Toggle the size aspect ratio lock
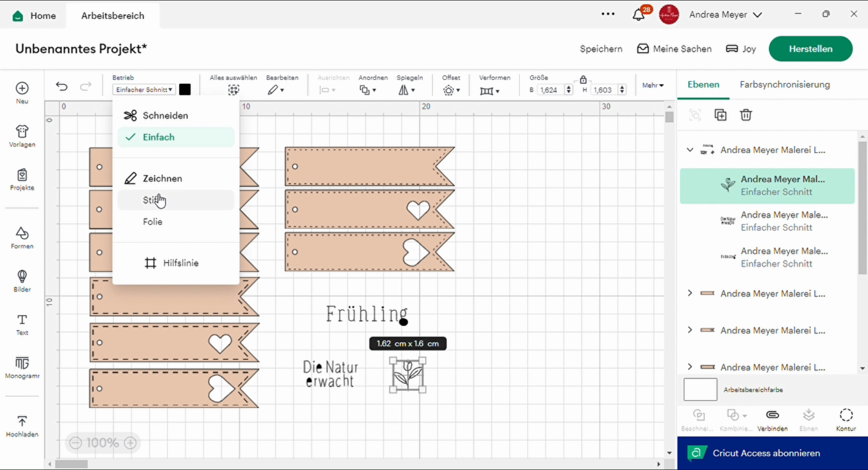 pos(583,80)
